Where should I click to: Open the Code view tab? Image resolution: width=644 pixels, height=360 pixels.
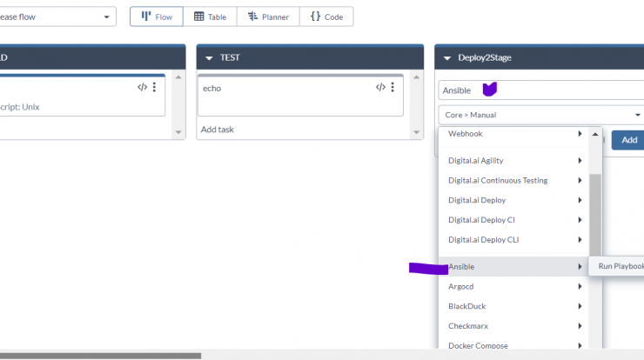pos(326,17)
